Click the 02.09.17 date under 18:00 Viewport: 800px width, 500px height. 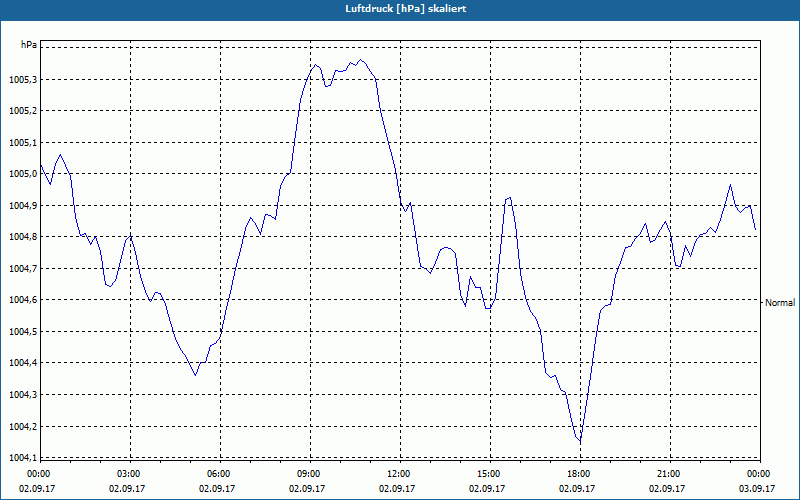coord(577,488)
